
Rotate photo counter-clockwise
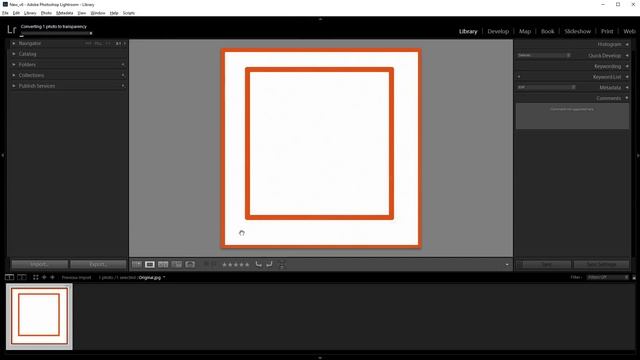[258, 264]
